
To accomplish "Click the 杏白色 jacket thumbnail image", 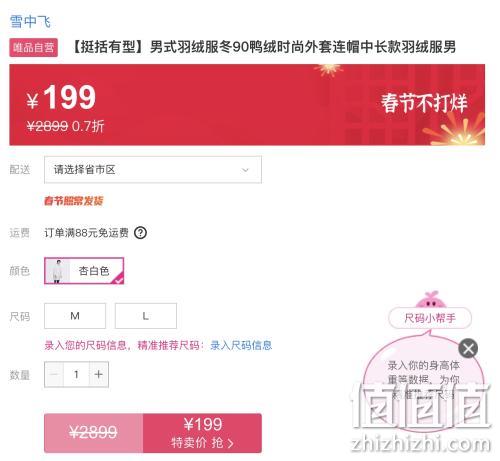I will (x=58, y=271).
